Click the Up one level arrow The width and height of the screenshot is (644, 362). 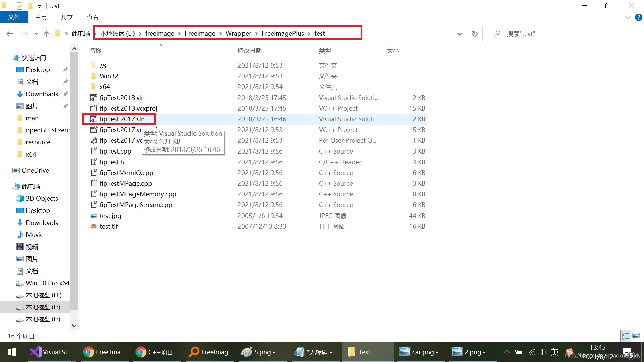[x=47, y=34]
